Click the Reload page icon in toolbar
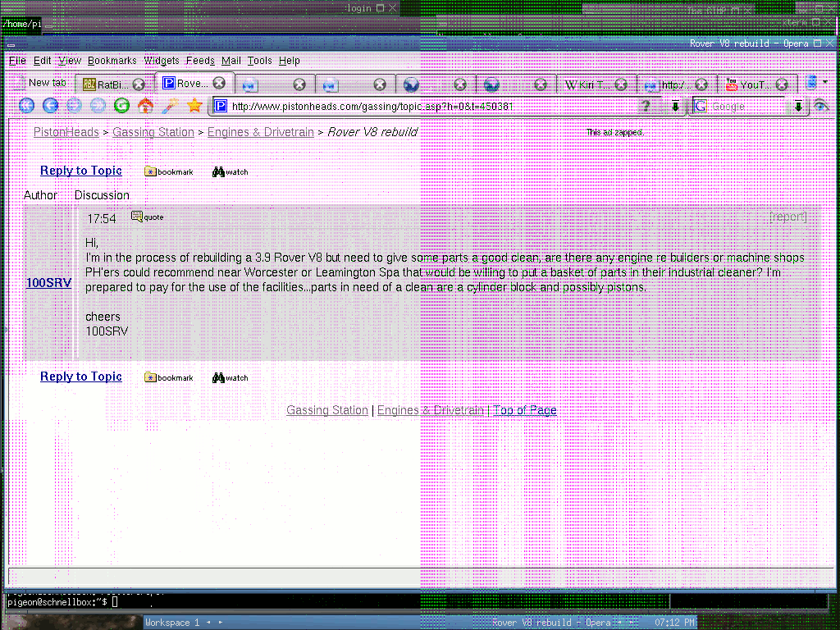This screenshot has width=840, height=630. pyautogui.click(x=121, y=106)
